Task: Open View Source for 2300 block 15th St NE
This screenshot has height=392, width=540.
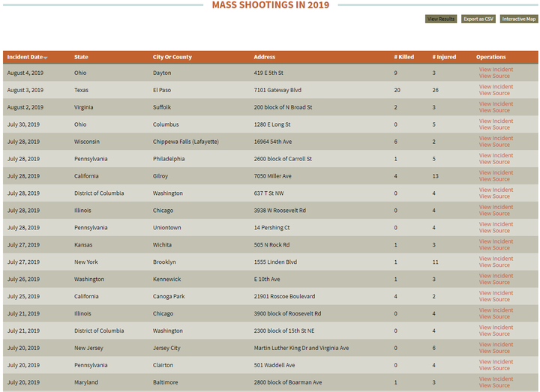Action: 494,334
